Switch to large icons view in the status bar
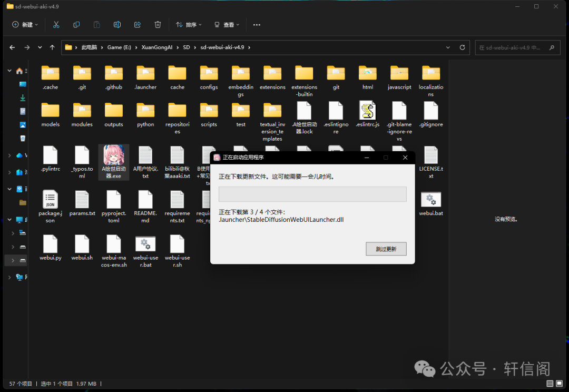The image size is (569, 392). pyautogui.click(x=560, y=384)
